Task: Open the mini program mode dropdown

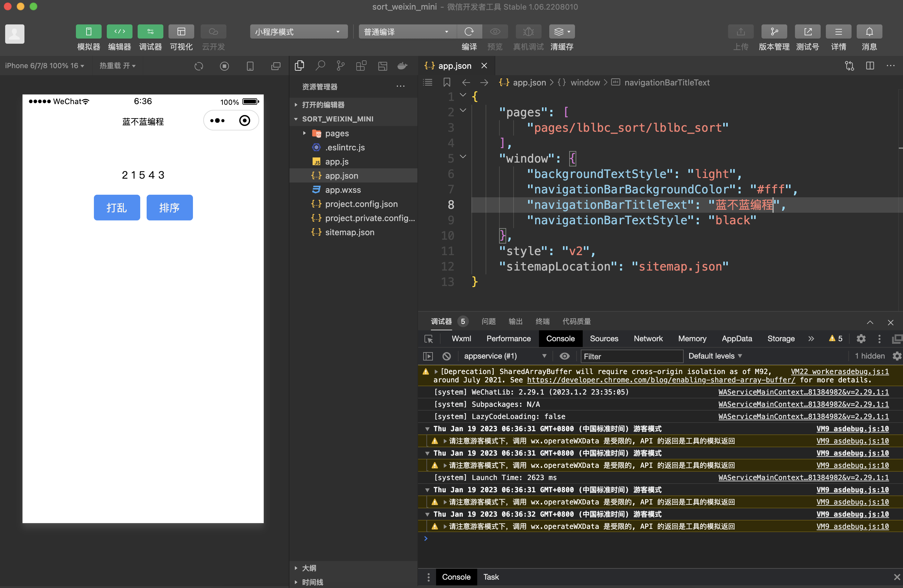Action: pos(298,31)
